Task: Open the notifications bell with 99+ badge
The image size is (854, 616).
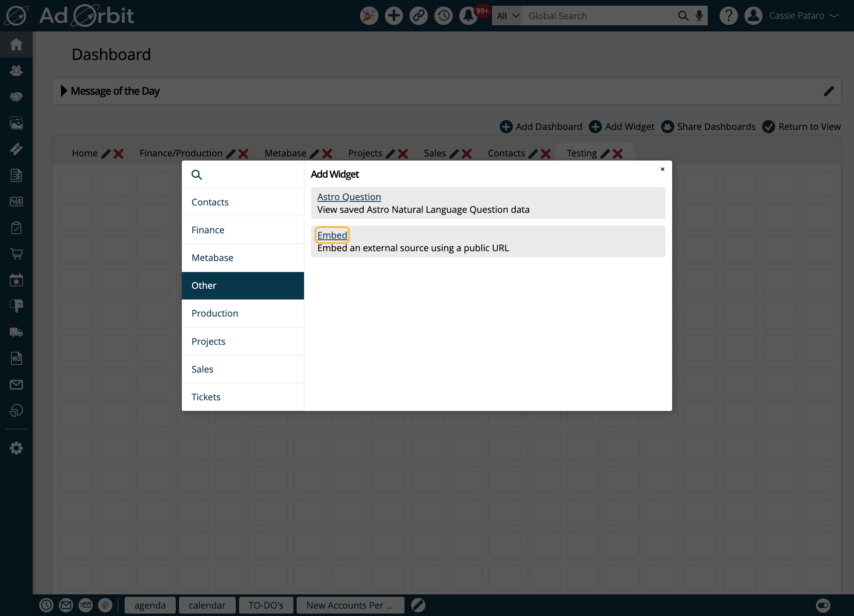Action: [468, 15]
